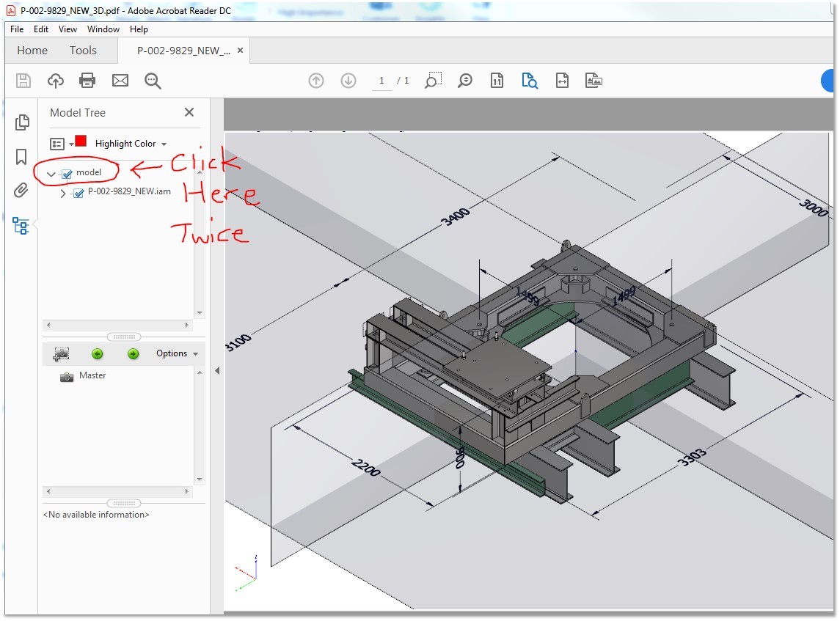Image resolution: width=840 pixels, height=621 pixels.
Task: Toggle the model checkbox
Action: click(x=67, y=174)
